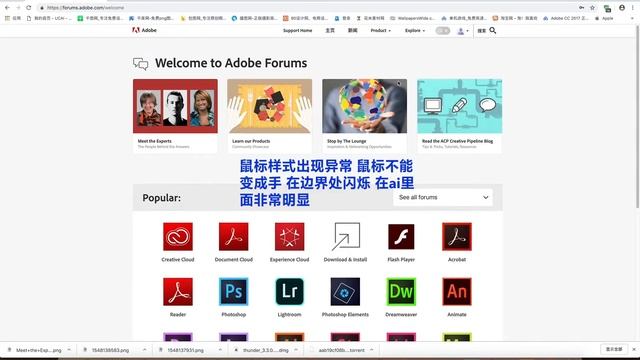Open the Lightroom forum icon
The height and width of the screenshot is (360, 640).
click(x=289, y=292)
